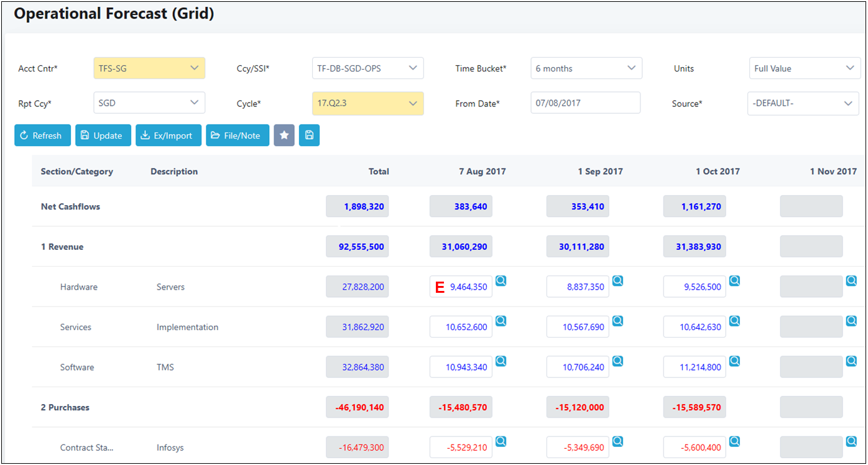Edit Hardware 7 Aug value 9,464,350
868x465 pixels.
coord(461,287)
